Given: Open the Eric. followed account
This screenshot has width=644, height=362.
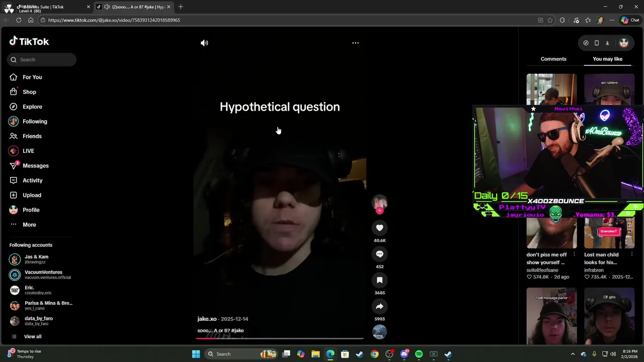Looking at the screenshot, I should pyautogui.click(x=41, y=290).
